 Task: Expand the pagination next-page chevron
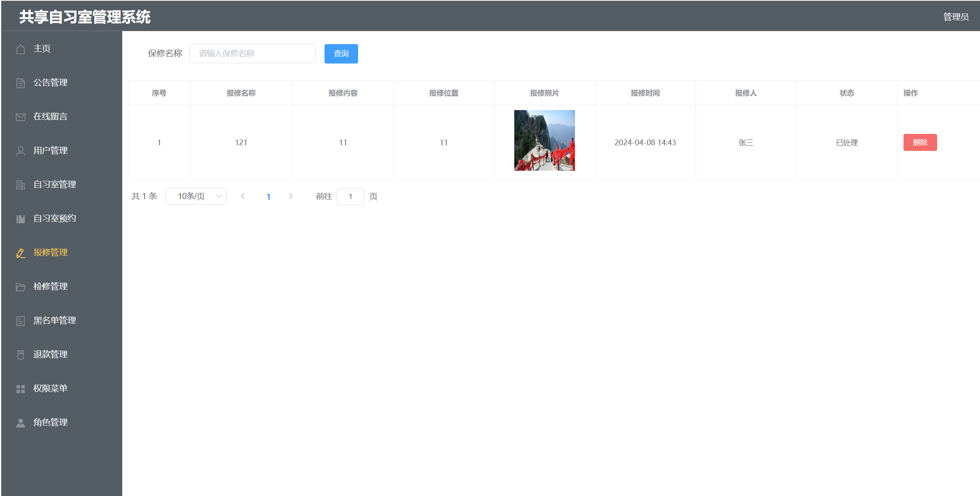[x=291, y=196]
